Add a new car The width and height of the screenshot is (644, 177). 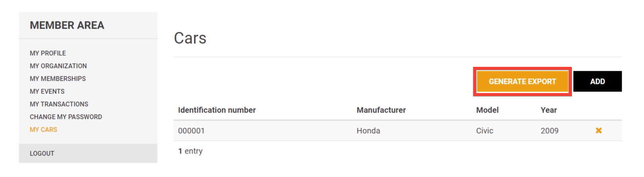point(597,82)
